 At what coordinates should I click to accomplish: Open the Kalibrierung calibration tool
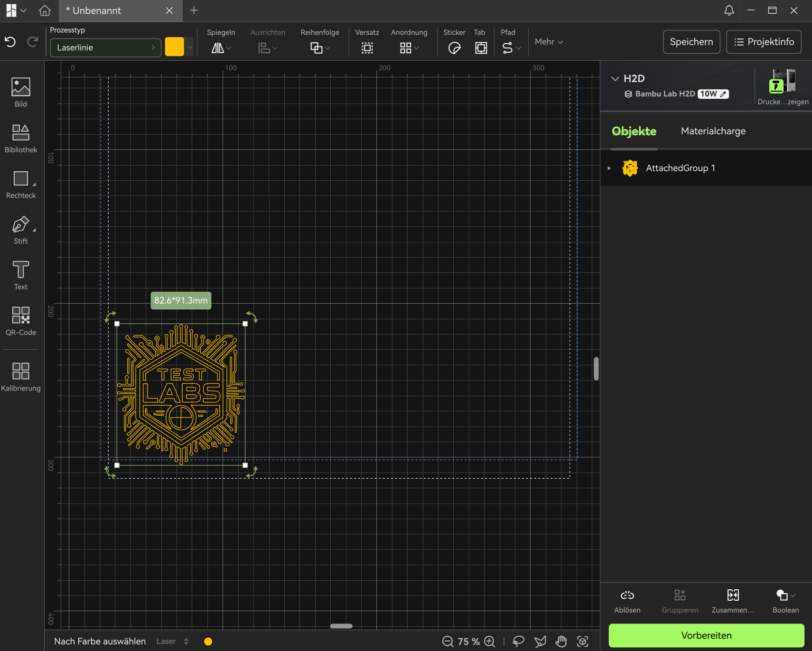pyautogui.click(x=21, y=377)
